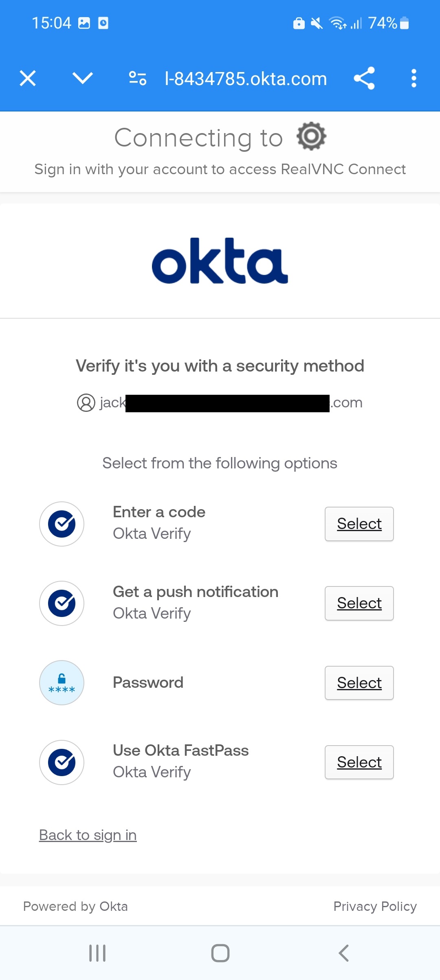The image size is (440, 980).
Task: Open the Privacy Policy link
Action: 375,906
